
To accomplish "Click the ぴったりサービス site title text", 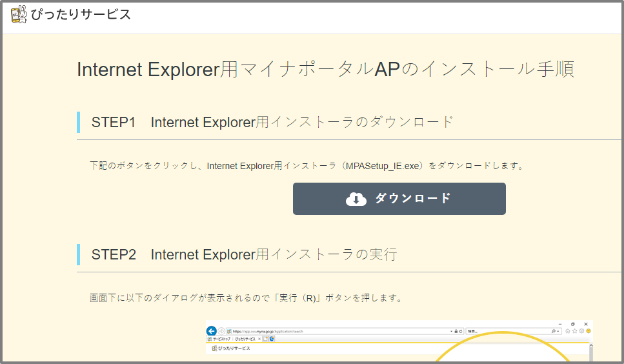I will (81, 15).
